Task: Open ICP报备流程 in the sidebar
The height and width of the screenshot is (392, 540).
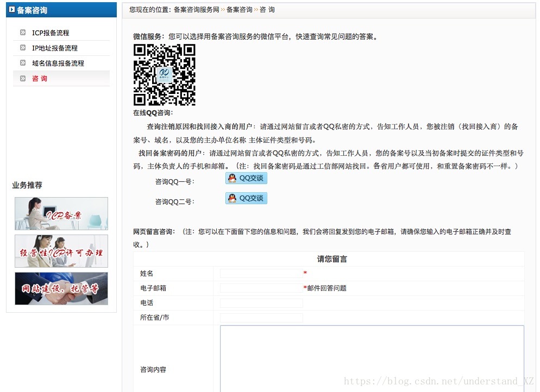Action: click(x=51, y=33)
